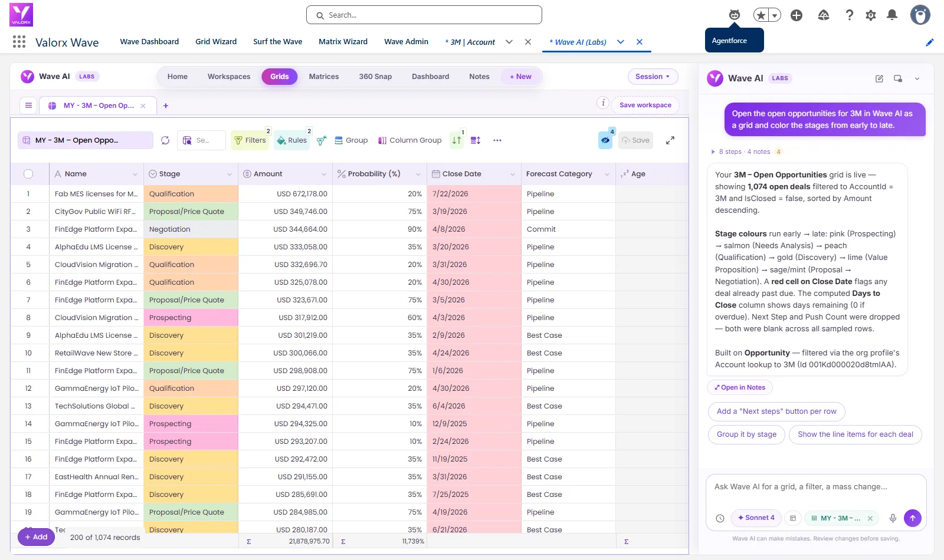Open the chat history clock icon
The height and width of the screenshot is (560, 944).
[x=720, y=518]
